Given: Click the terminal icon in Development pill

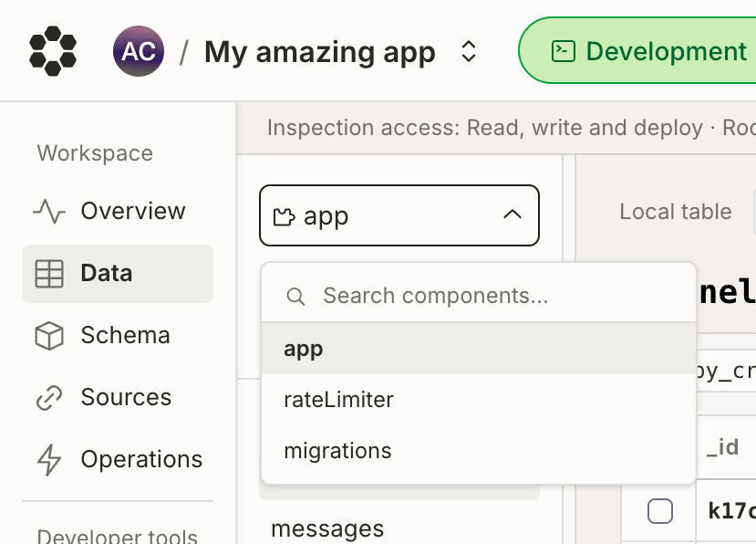Looking at the screenshot, I should point(564,51).
